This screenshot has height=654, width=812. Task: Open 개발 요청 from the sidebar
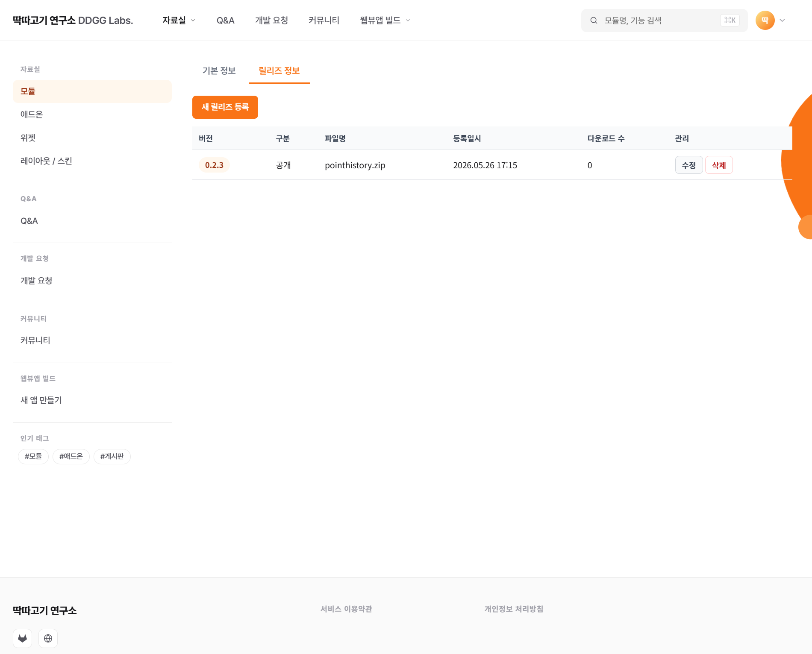[x=92, y=281]
